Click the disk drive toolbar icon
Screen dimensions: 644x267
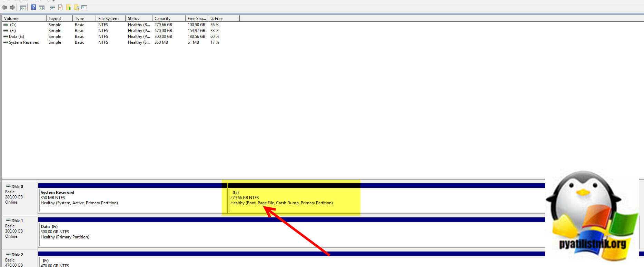coord(52,7)
